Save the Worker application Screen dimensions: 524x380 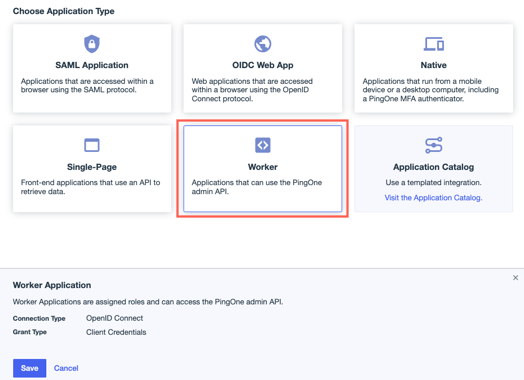(x=29, y=368)
